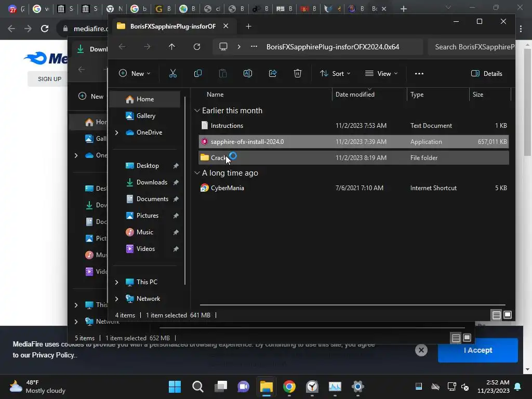532x399 pixels.
Task: Click the Rename icon in toolbar
Action: [x=248, y=73]
